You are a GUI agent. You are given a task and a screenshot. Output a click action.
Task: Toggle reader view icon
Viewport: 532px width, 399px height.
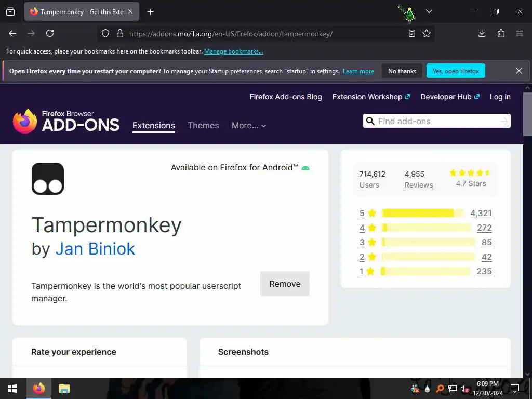point(411,33)
